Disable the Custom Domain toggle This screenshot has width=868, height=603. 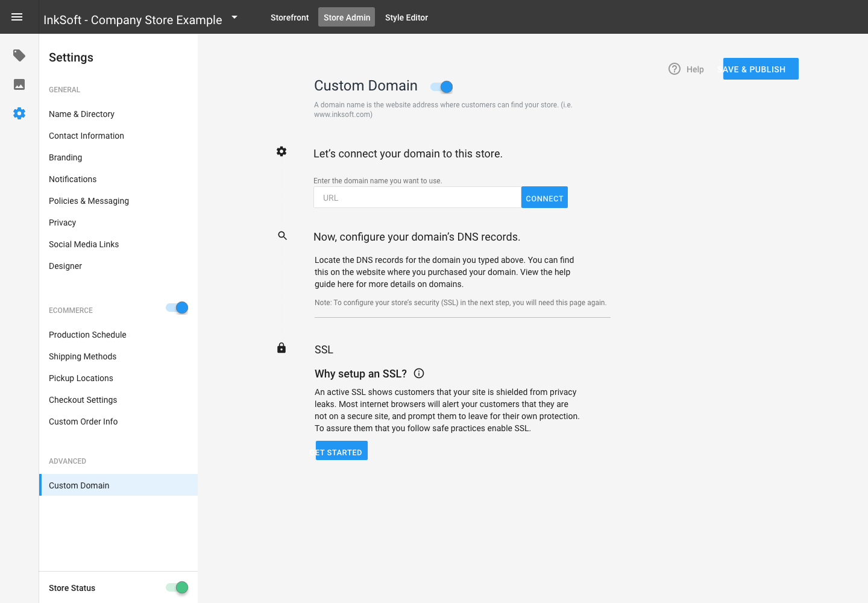[441, 87]
